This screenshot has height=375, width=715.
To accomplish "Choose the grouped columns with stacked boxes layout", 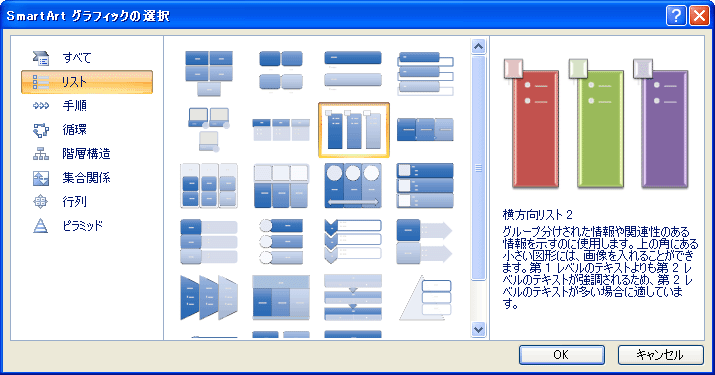I will (209, 186).
